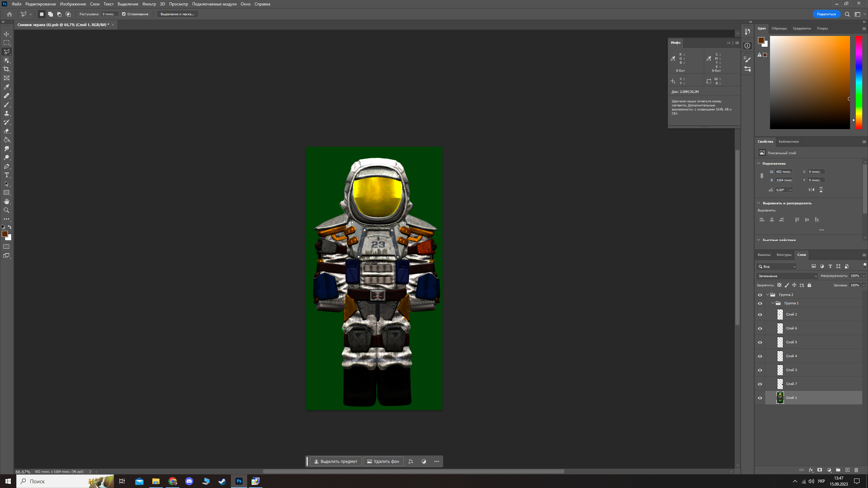
Task: Open the Выделение menu
Action: point(128,4)
